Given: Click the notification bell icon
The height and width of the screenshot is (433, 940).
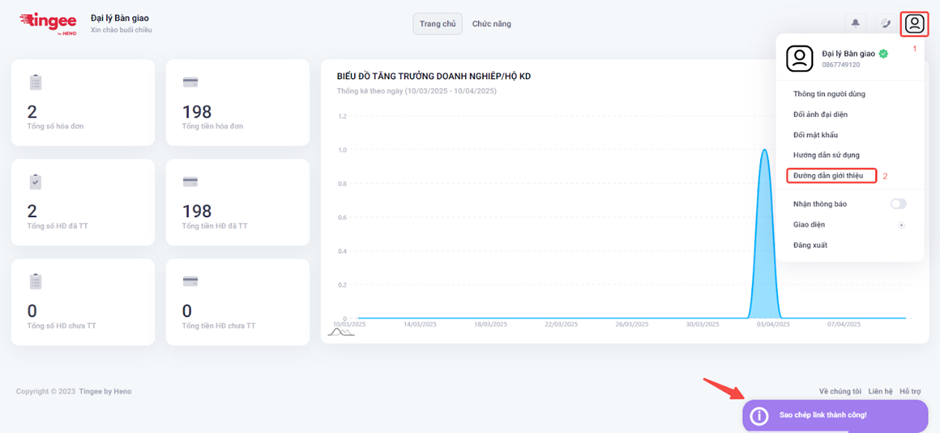Looking at the screenshot, I should click(855, 23).
